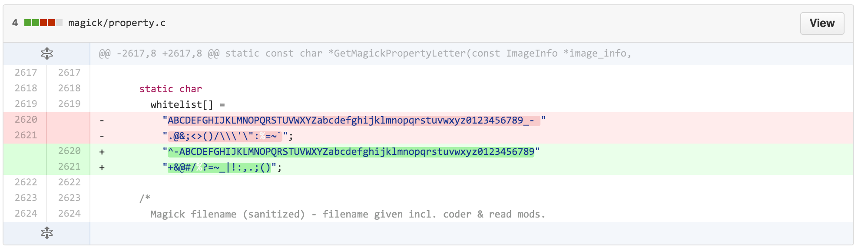
Task: Click the 'static char' code line
Action: pos(170,89)
